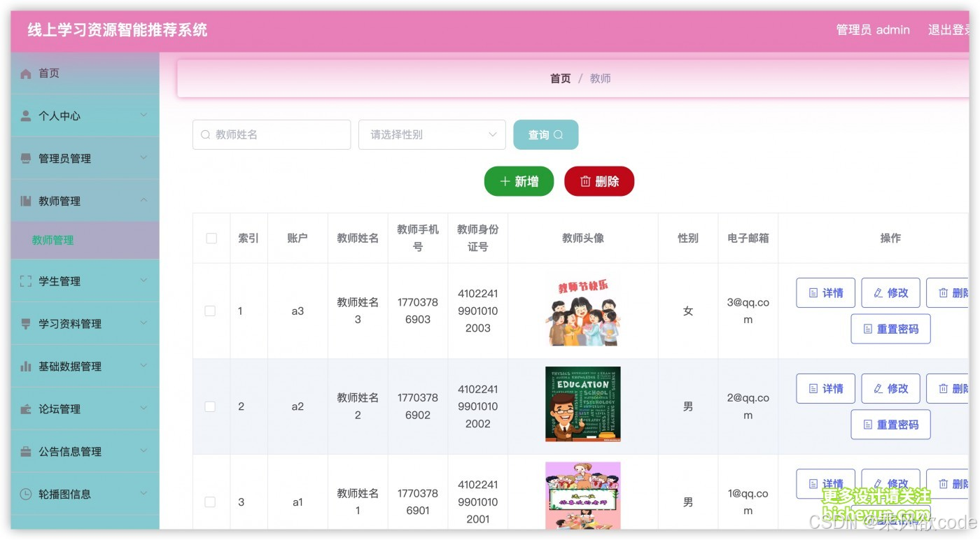Click the 学习资料管理 monitor icon
The image size is (980, 540).
27,324
